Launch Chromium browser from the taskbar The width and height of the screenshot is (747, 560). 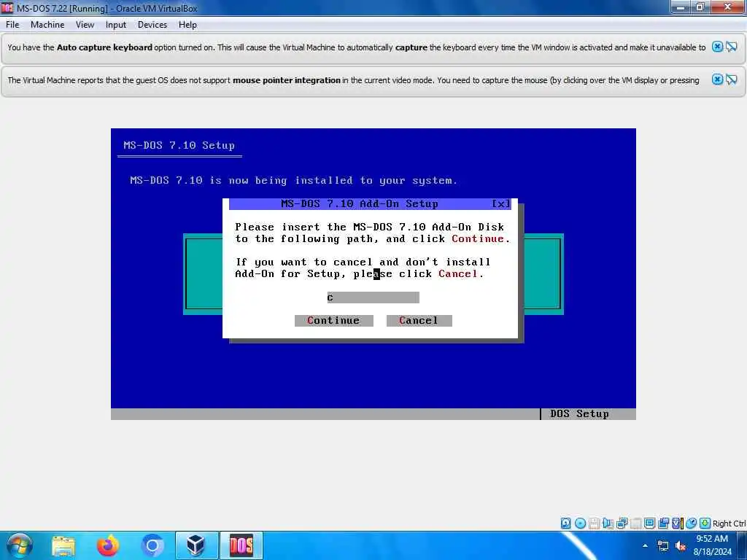(x=152, y=545)
